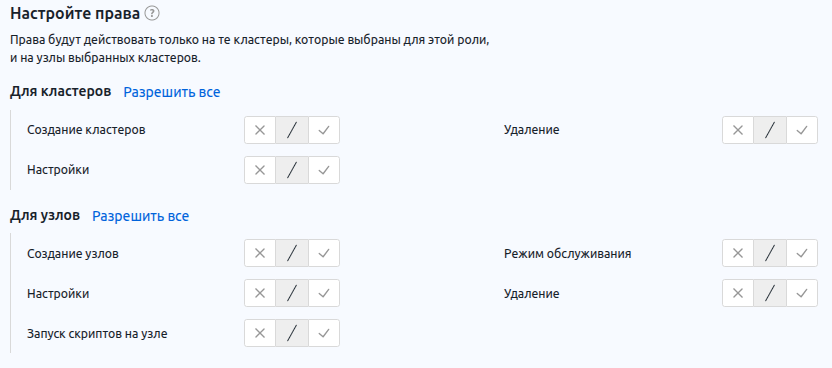
Task: Allow cluster Настройки with the checkmark icon
Action: (324, 170)
